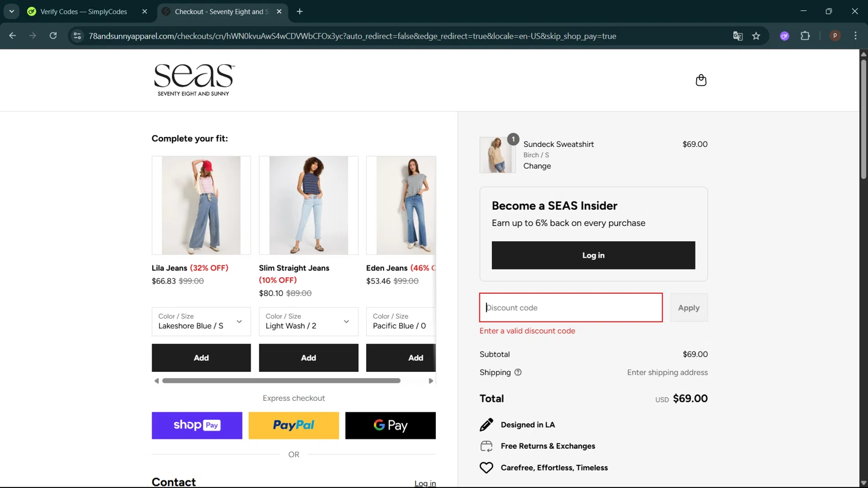Open Lila Jeans Color / Size dropdown
868x488 pixels.
[x=201, y=321]
